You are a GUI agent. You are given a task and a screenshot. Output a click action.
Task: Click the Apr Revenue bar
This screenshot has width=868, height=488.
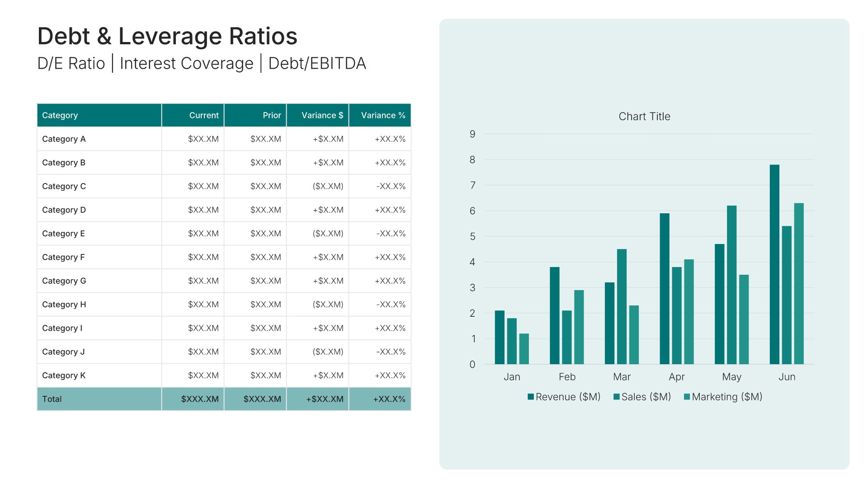pos(664,289)
